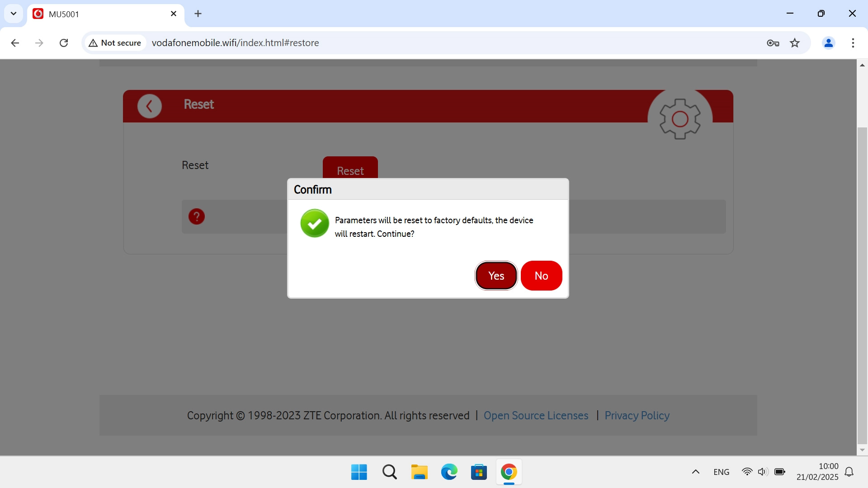The height and width of the screenshot is (488, 868).
Task: Click the scrollbar up arrow
Action: click(x=863, y=65)
